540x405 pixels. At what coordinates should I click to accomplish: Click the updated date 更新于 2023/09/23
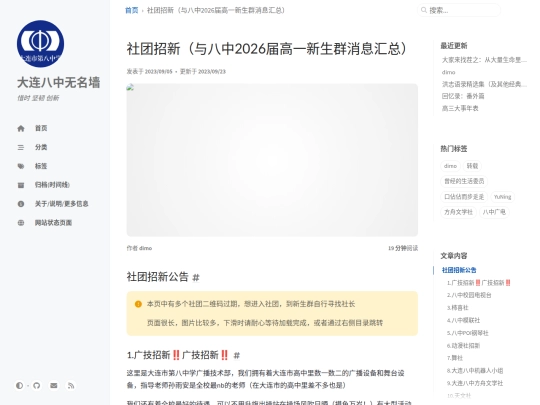[203, 71]
